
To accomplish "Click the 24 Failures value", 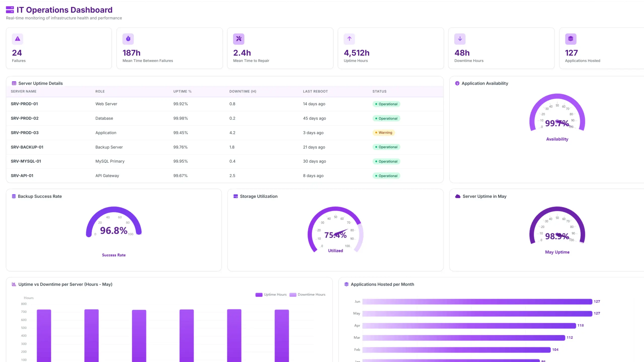I will pos(17,53).
